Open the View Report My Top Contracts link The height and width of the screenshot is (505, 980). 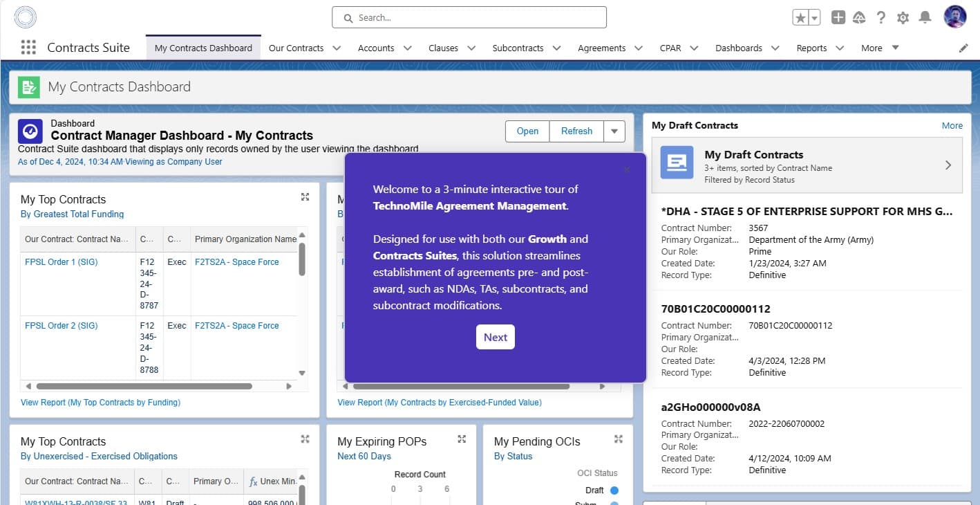101,402
